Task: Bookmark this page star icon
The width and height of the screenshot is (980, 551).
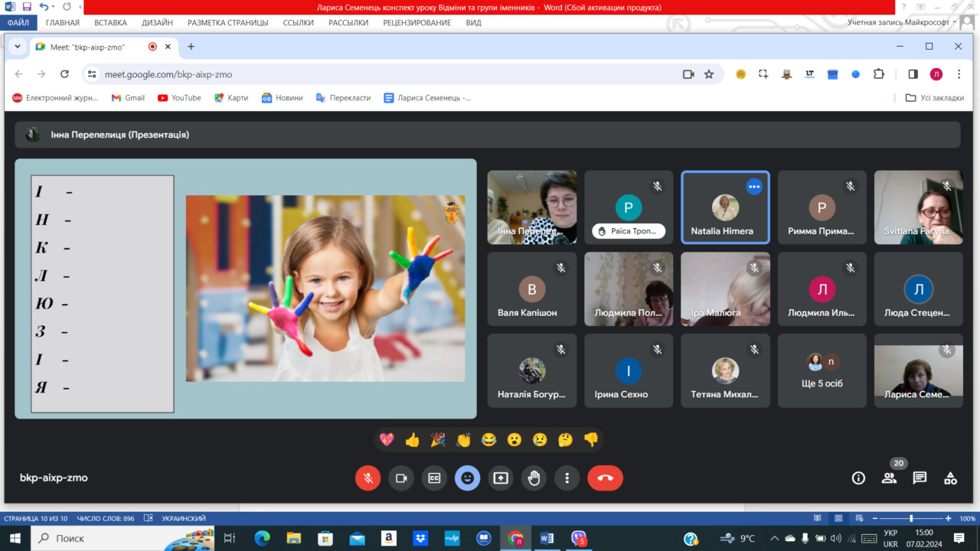Action: tap(709, 74)
